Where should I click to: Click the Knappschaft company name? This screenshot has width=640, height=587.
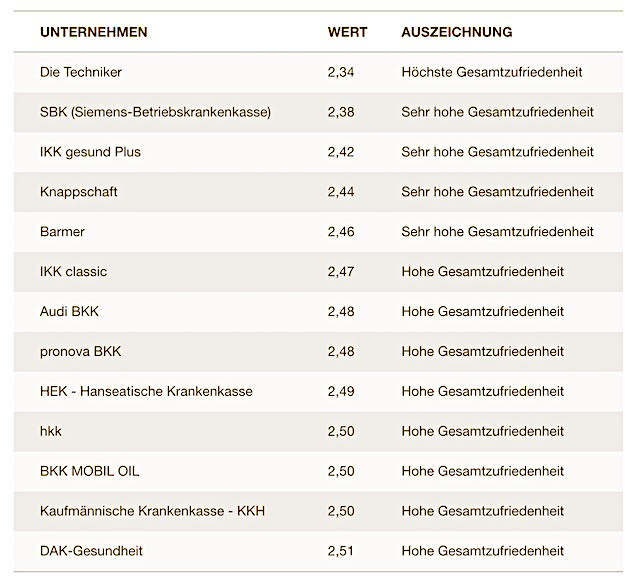pyautogui.click(x=79, y=192)
